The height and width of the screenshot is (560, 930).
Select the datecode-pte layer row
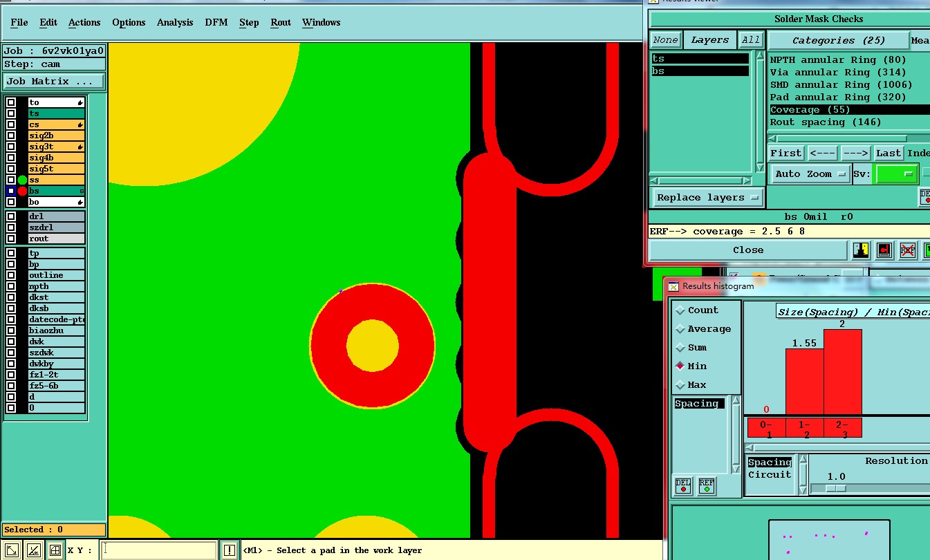pos(57,319)
